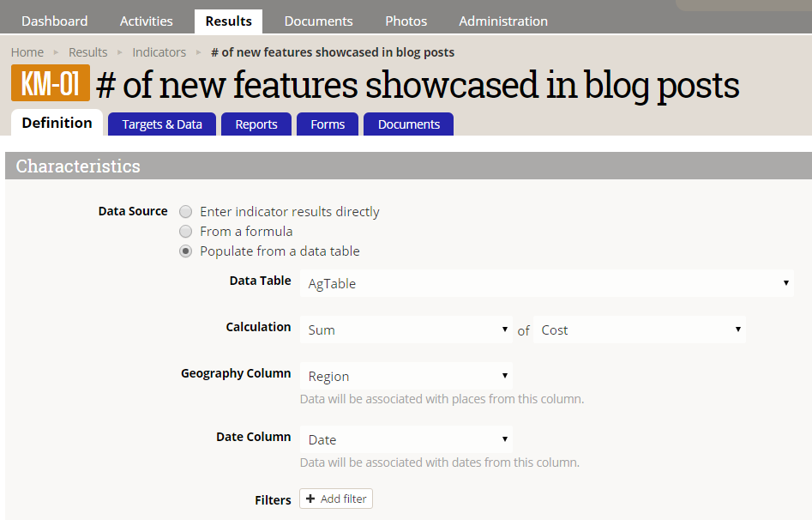The width and height of the screenshot is (812, 520).
Task: Expand the Calculation Sum dropdown
Action: 406,330
